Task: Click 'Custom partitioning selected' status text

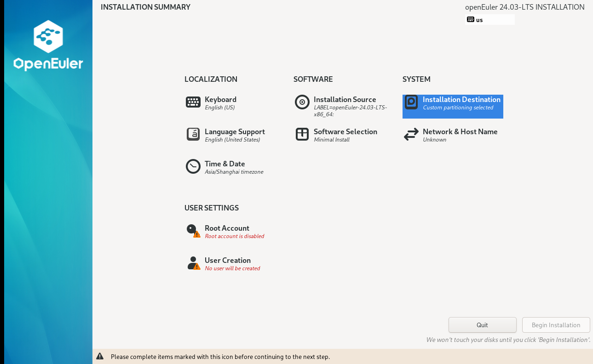Action: click(x=458, y=108)
